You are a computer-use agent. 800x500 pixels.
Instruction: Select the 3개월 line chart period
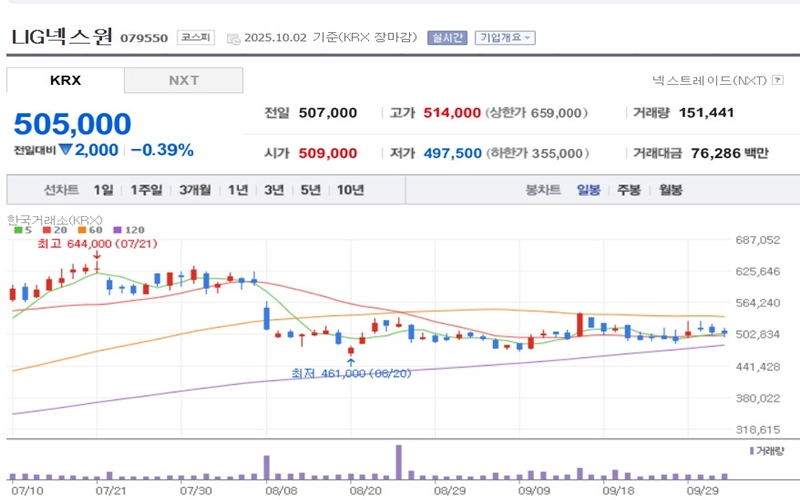195,190
